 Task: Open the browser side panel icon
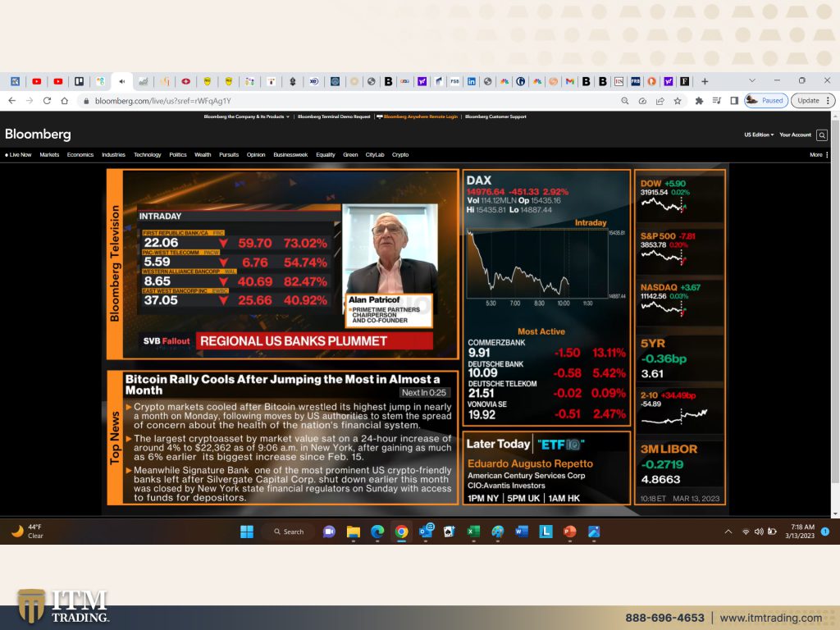pos(734,101)
